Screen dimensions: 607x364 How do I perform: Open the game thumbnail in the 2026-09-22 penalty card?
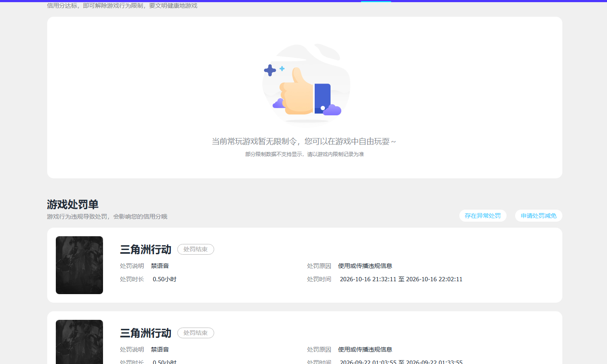[79, 342]
